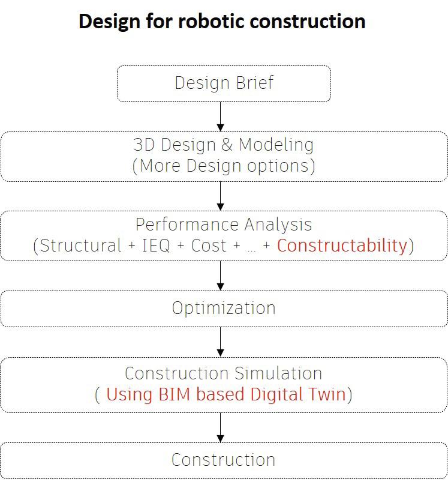The height and width of the screenshot is (482, 448).
Task: Click the Performance Analysis box
Action: point(224,236)
